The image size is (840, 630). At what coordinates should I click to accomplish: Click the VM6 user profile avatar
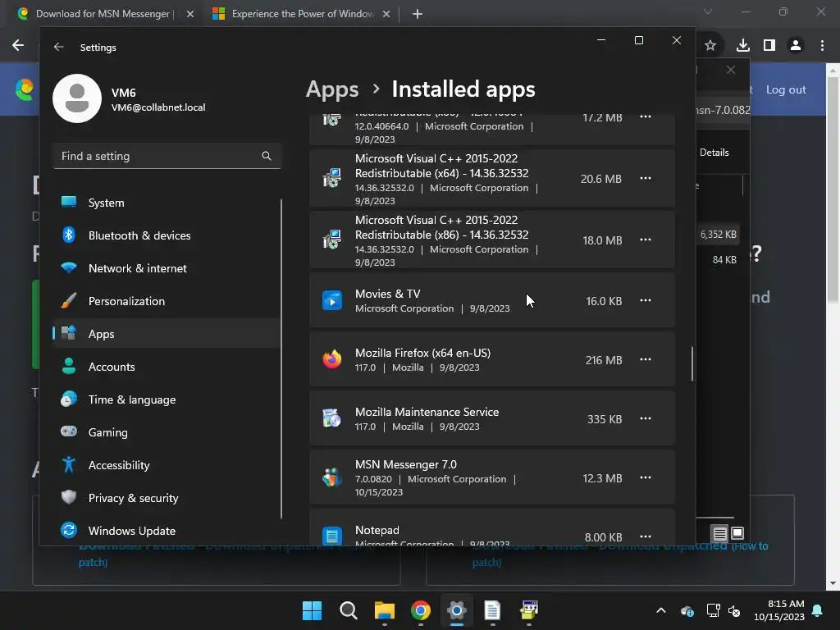point(77,98)
